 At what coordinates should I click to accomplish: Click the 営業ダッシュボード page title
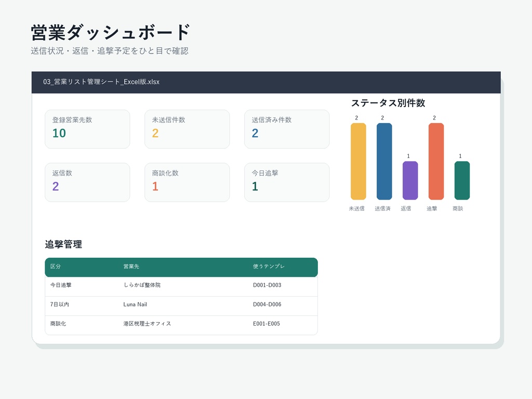[x=110, y=33]
